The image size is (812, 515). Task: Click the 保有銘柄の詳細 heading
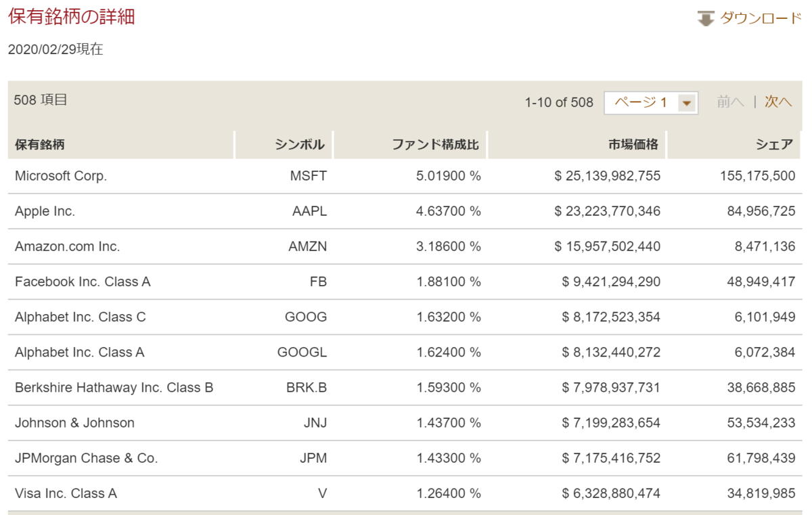point(72,17)
